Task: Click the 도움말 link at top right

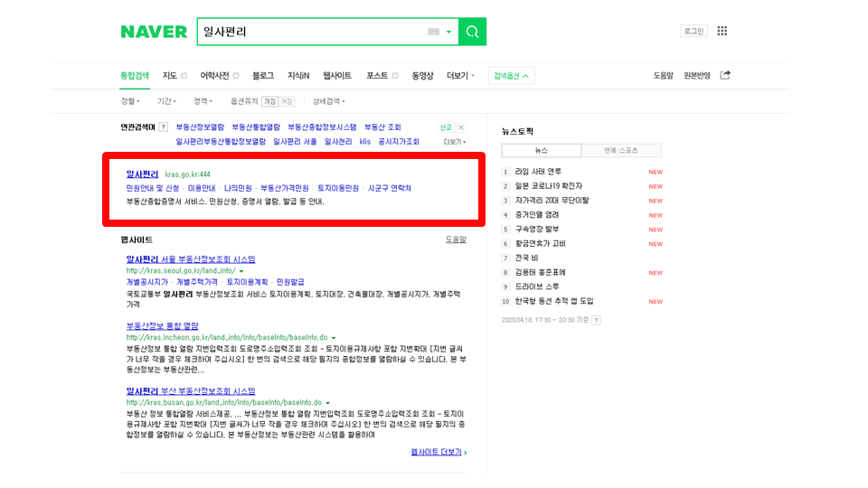Action: coord(663,76)
